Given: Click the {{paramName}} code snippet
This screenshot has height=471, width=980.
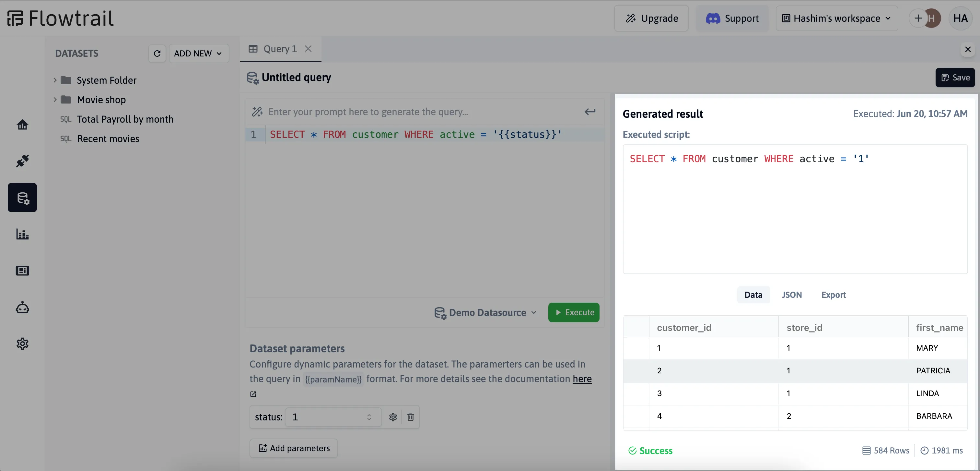Looking at the screenshot, I should point(333,379).
